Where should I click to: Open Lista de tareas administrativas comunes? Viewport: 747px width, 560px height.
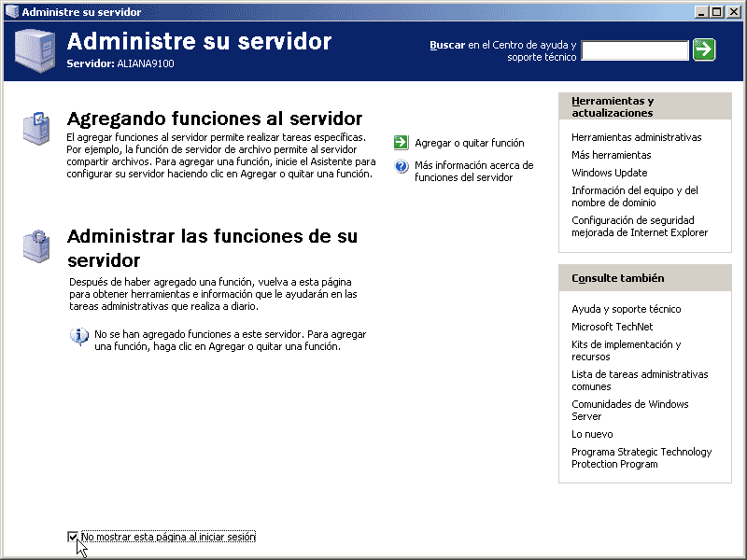point(639,380)
